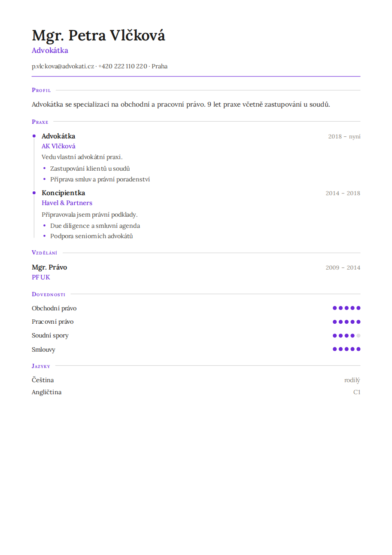Viewport: 392px width, 555px height.
Task: Click the timeline dot beside Koncipientka
Action: (34, 193)
